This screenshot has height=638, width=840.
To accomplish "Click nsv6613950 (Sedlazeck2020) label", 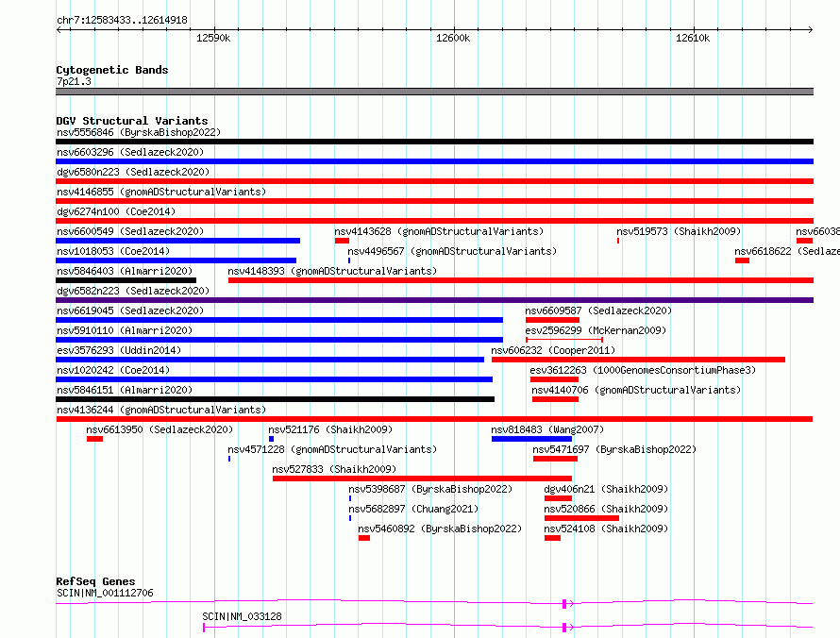I will coord(160,429).
